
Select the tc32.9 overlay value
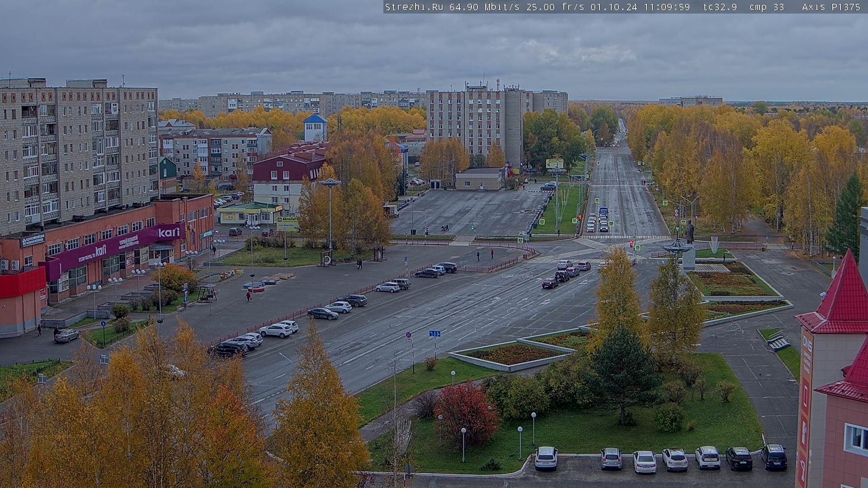[720, 7]
